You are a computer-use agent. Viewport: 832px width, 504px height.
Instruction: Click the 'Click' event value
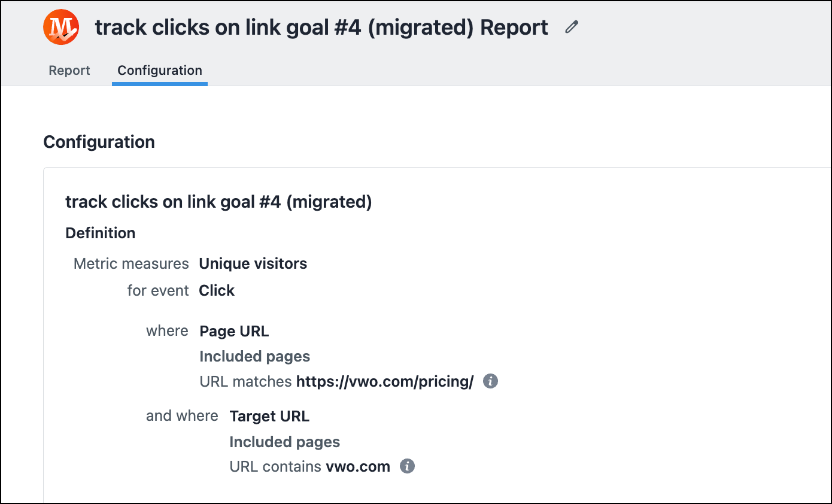click(217, 291)
